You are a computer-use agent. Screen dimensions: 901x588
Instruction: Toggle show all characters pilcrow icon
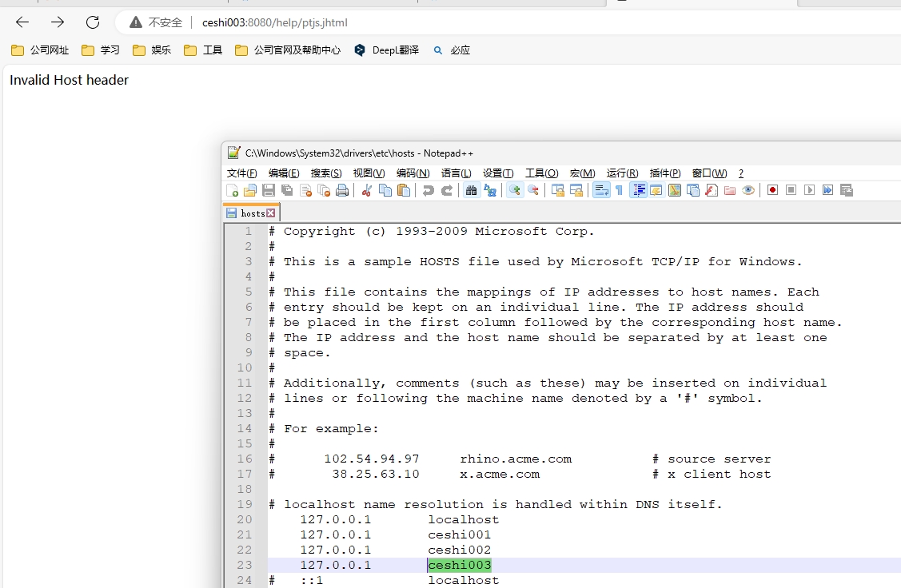[x=619, y=190]
